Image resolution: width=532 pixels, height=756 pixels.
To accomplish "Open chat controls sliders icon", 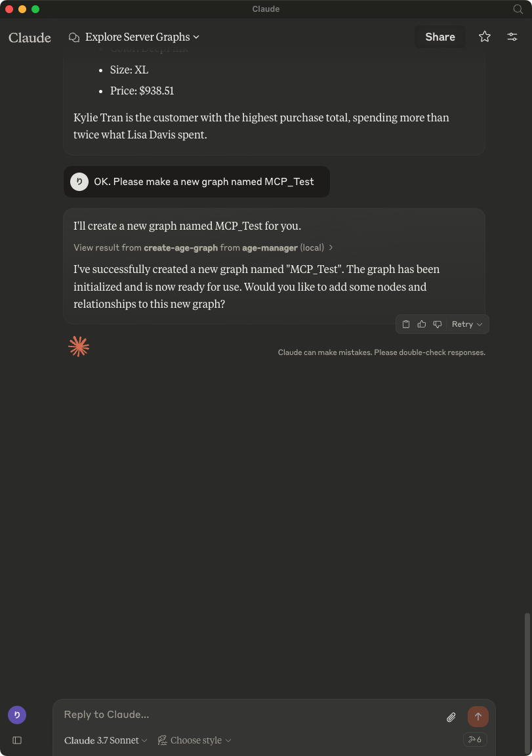I will click(512, 37).
